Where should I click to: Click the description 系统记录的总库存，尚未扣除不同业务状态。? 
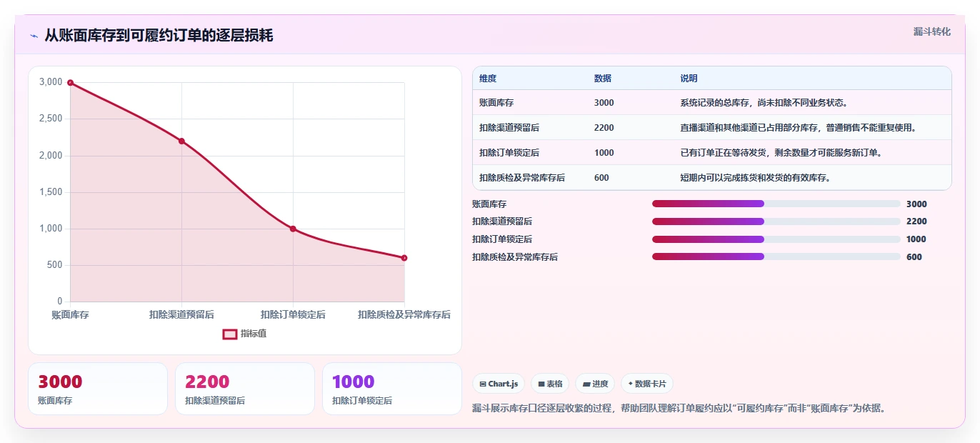coord(764,103)
